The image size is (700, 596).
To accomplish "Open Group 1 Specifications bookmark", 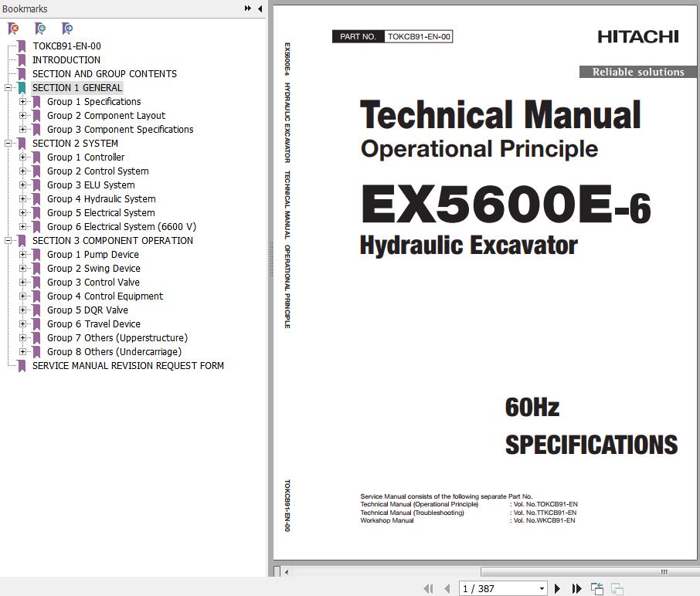I will tap(93, 102).
